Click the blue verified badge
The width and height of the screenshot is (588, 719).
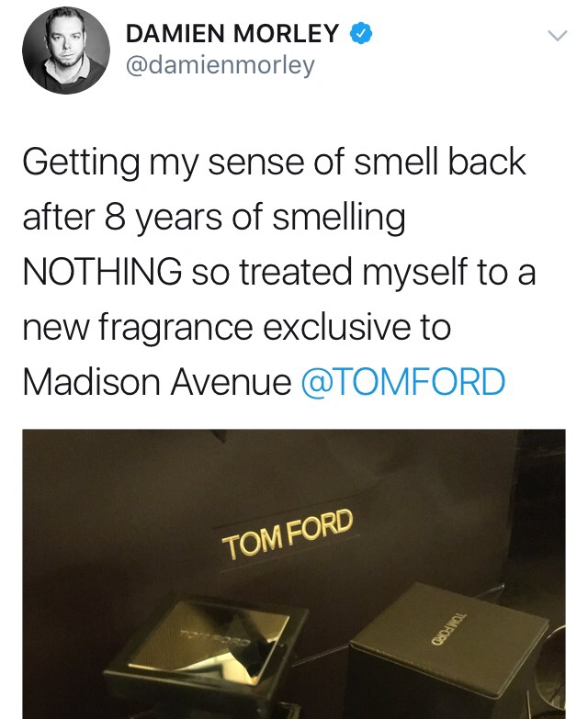pyautogui.click(x=361, y=33)
